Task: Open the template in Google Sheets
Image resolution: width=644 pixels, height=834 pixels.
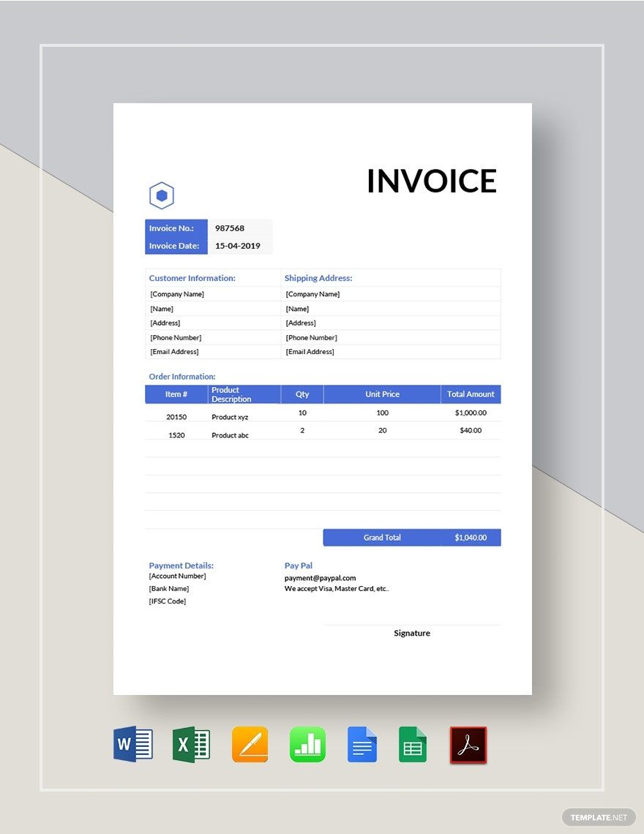Action: coord(412,744)
